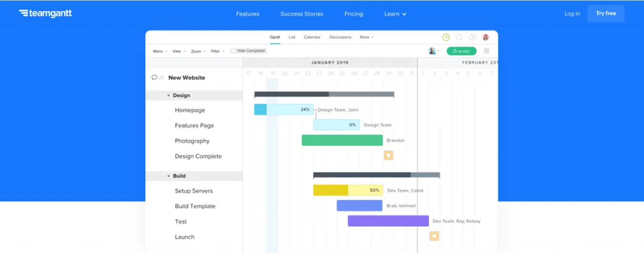Collapse the Build task group

[x=168, y=176]
